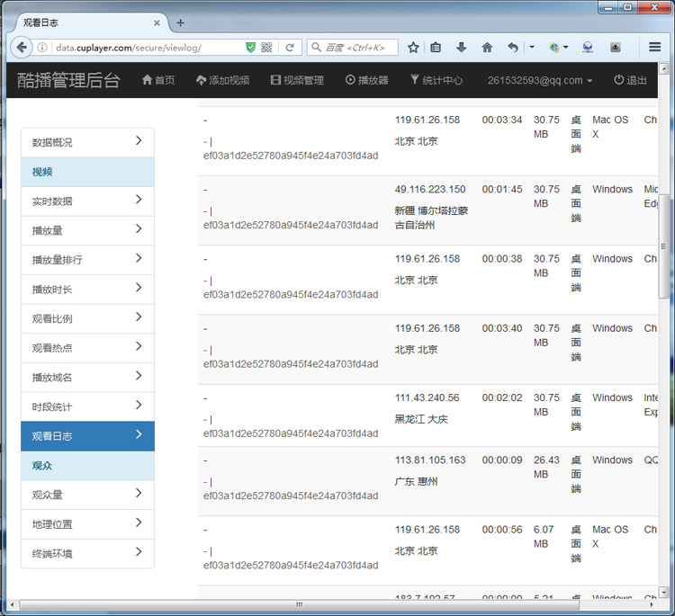The image size is (675, 616).
Task: Reload the page with the refresh icon
Action: 290,48
